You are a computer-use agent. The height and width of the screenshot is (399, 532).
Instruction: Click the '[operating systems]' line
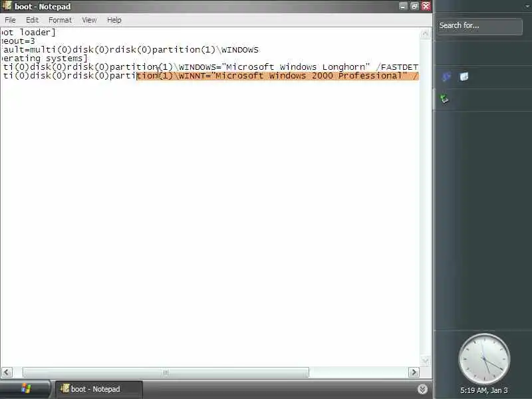point(44,59)
